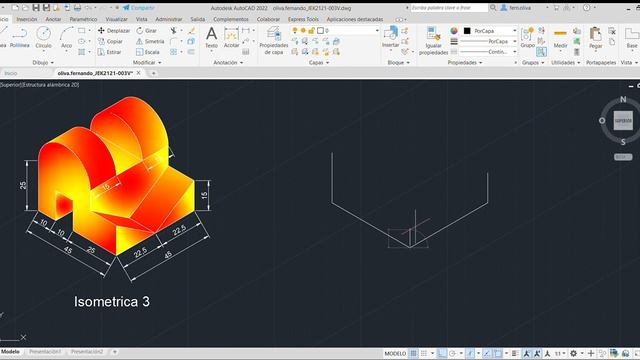Open workspace settings gear in status bar

coord(573,353)
